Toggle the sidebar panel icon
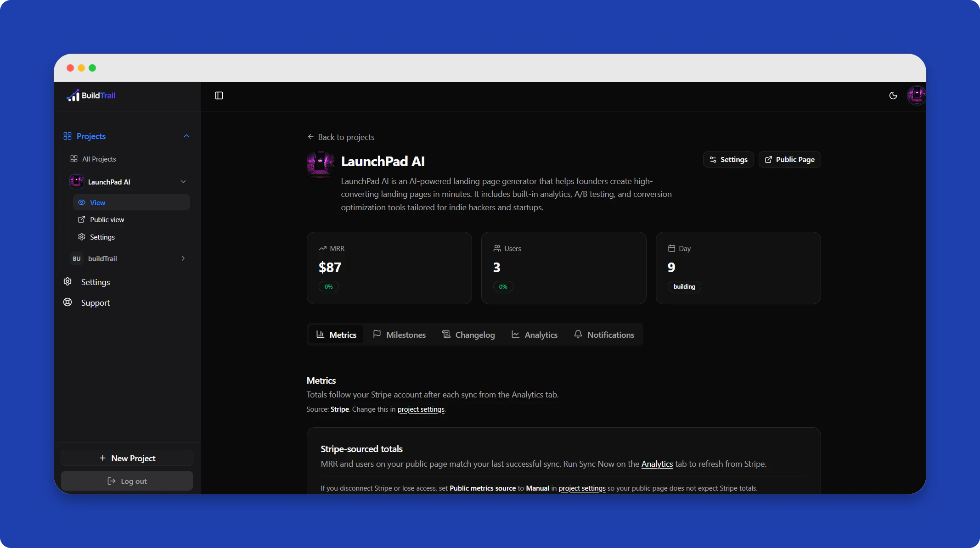Image resolution: width=980 pixels, height=548 pixels. point(219,95)
